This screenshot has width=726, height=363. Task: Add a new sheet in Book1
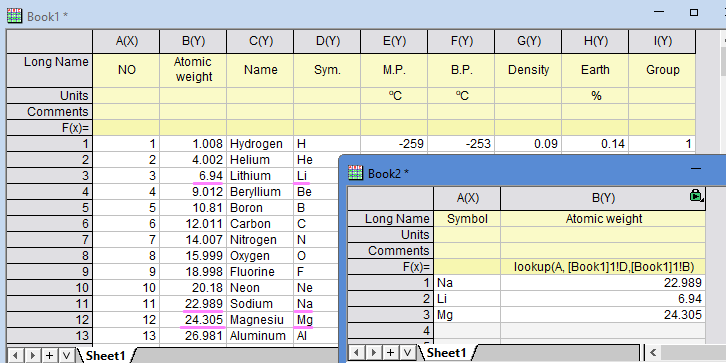pyautogui.click(x=49, y=355)
